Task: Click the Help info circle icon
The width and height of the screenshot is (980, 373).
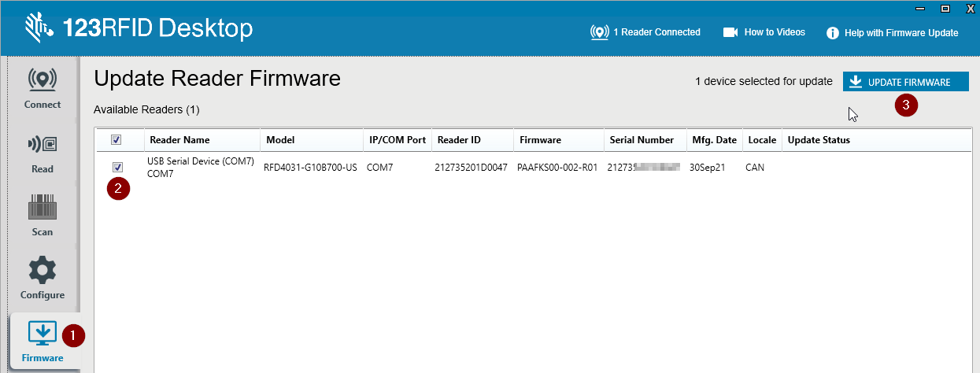Action: click(832, 33)
